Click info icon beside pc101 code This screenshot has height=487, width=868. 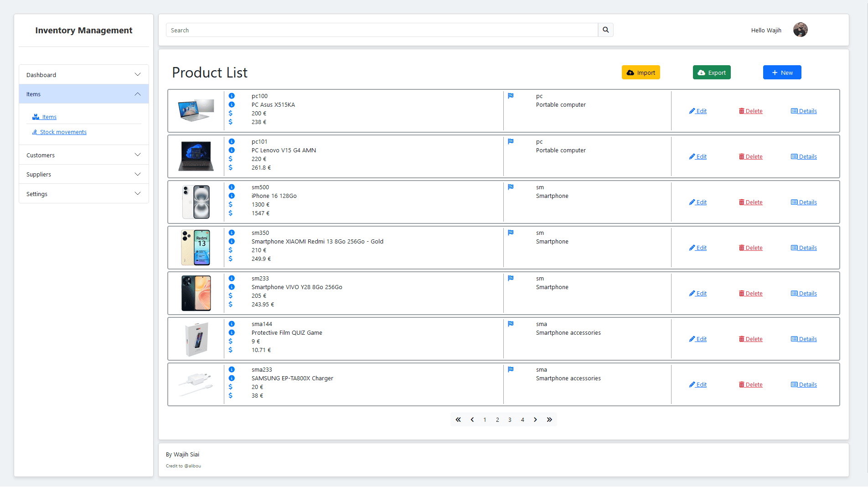point(232,142)
